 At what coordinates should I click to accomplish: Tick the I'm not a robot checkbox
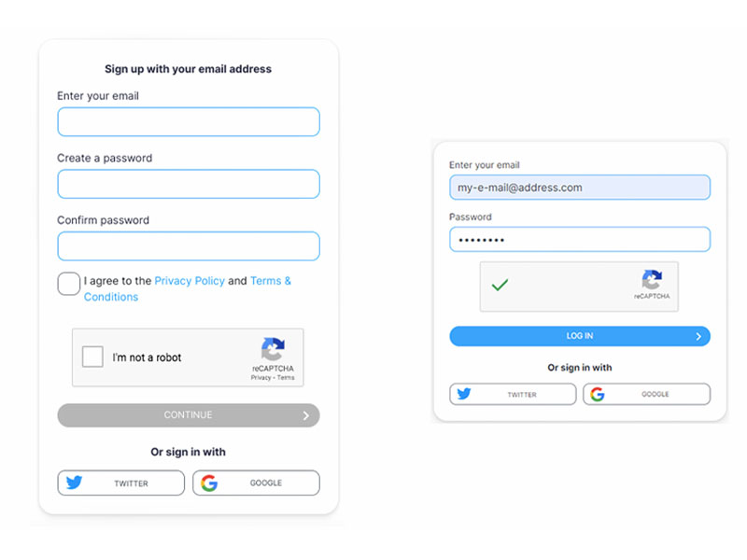click(x=92, y=357)
